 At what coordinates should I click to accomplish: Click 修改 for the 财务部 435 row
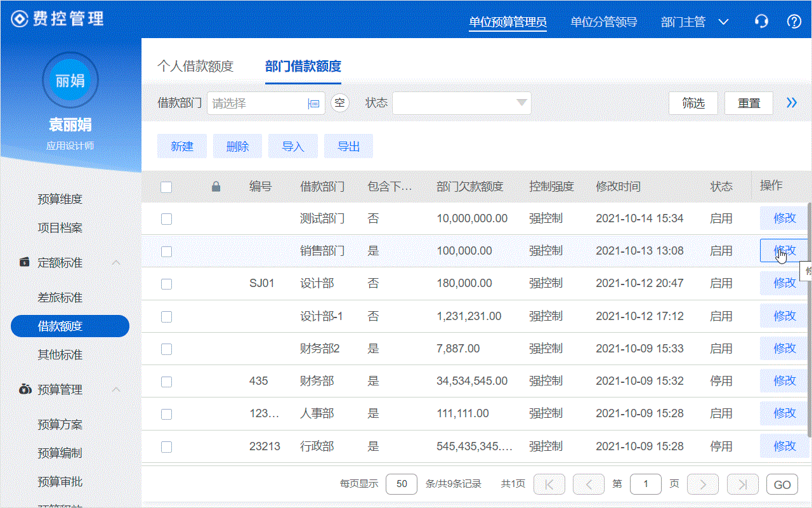pyautogui.click(x=785, y=380)
